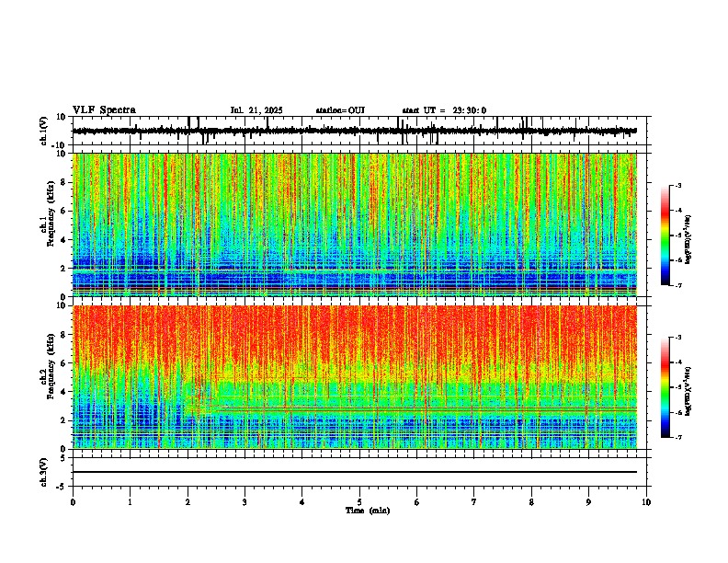Click the "Time (min)" x-axis label
The height and width of the screenshot is (563, 728).
[368, 511]
